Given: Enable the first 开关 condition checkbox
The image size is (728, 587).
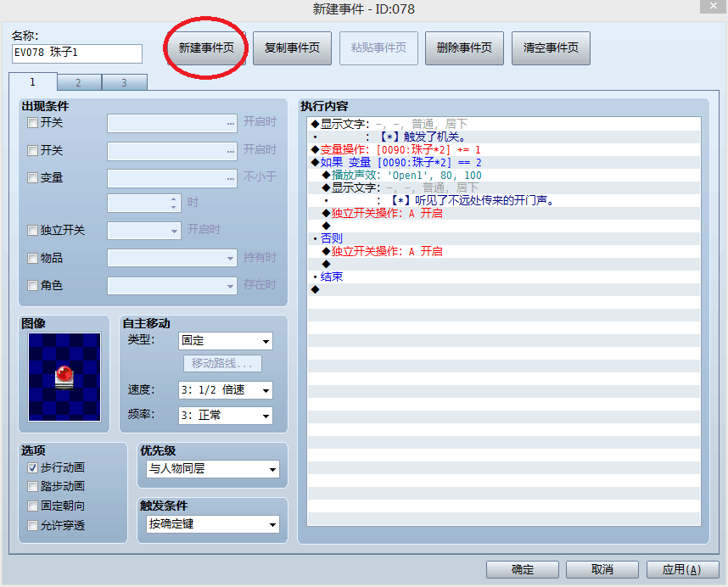Looking at the screenshot, I should tap(32, 122).
